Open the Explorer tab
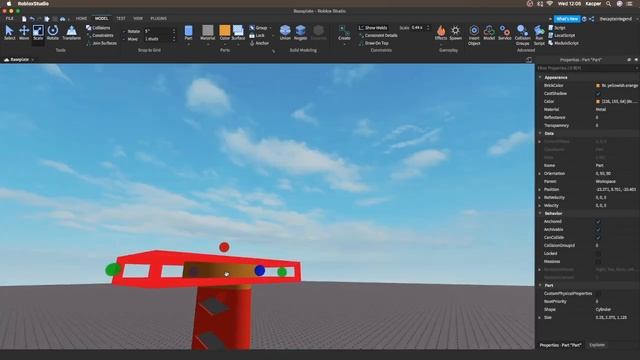 coord(597,345)
